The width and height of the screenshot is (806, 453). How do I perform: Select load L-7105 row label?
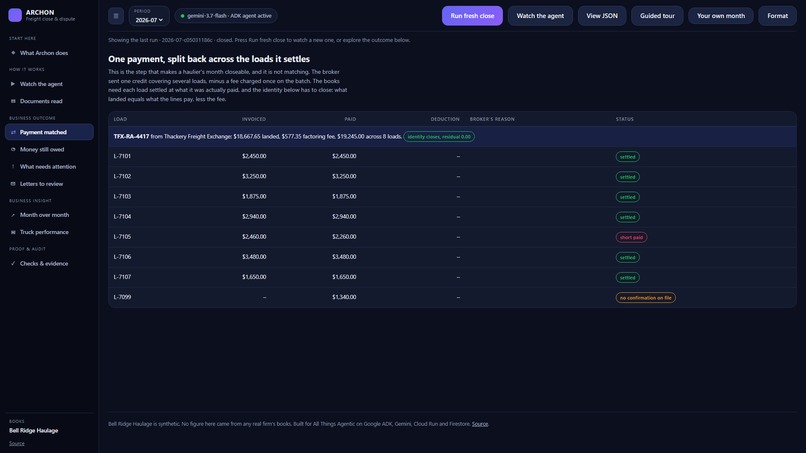point(122,237)
